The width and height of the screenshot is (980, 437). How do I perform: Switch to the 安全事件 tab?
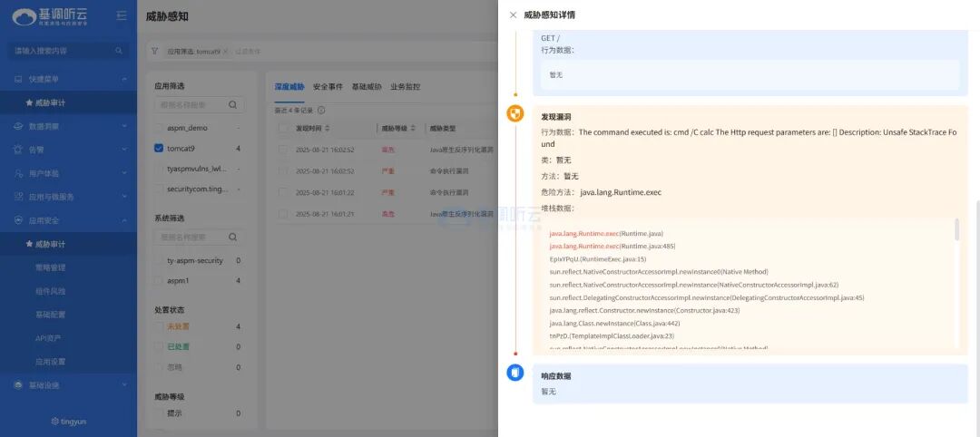[328, 87]
